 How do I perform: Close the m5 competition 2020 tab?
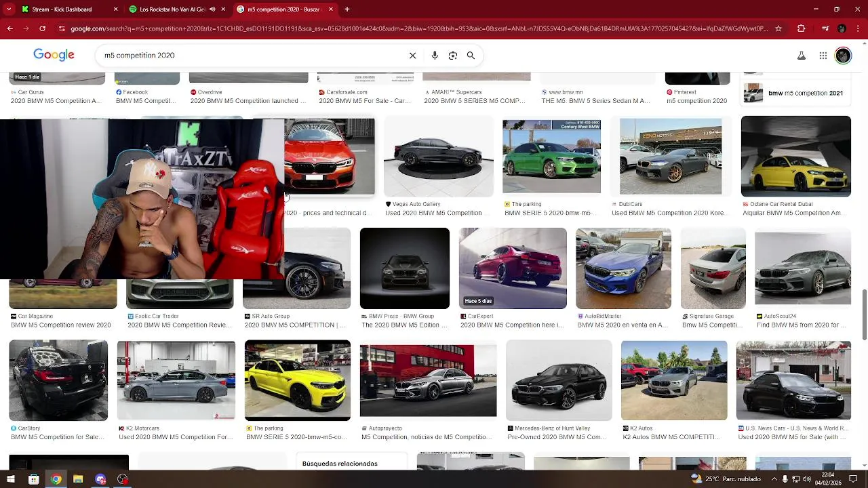330,9
